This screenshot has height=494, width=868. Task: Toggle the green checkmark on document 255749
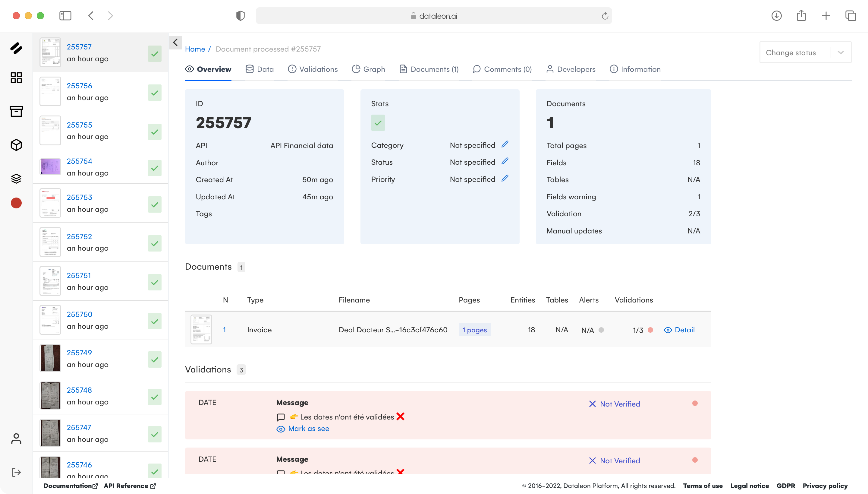pyautogui.click(x=155, y=359)
